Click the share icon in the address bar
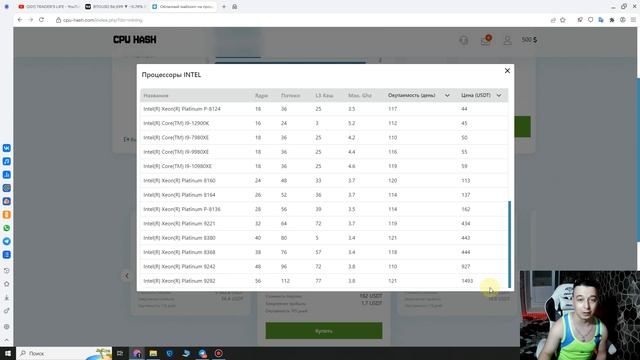 553,20
